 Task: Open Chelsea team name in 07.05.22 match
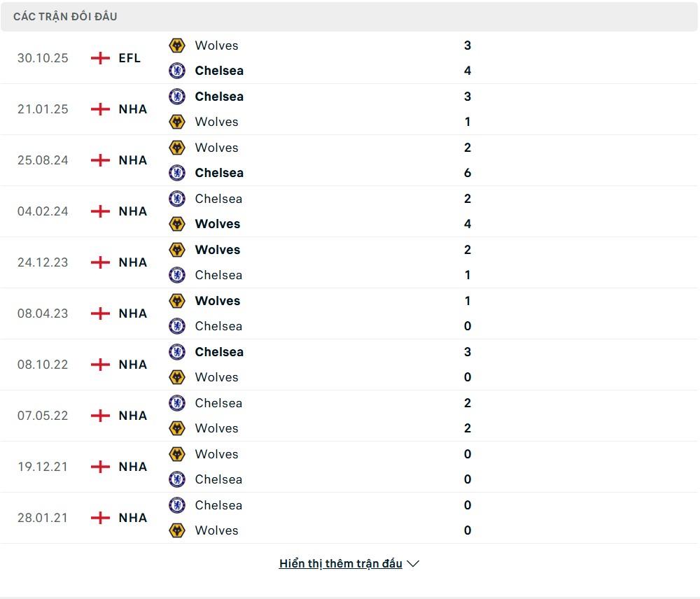click(x=218, y=403)
